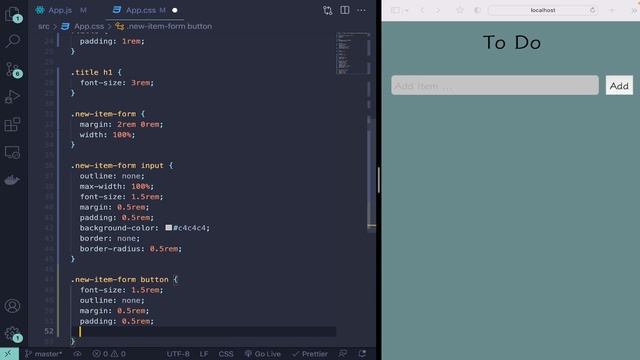The width and height of the screenshot is (640, 360).
Task: Click the browser privacy shield icon
Action: pyautogui.click(x=477, y=10)
